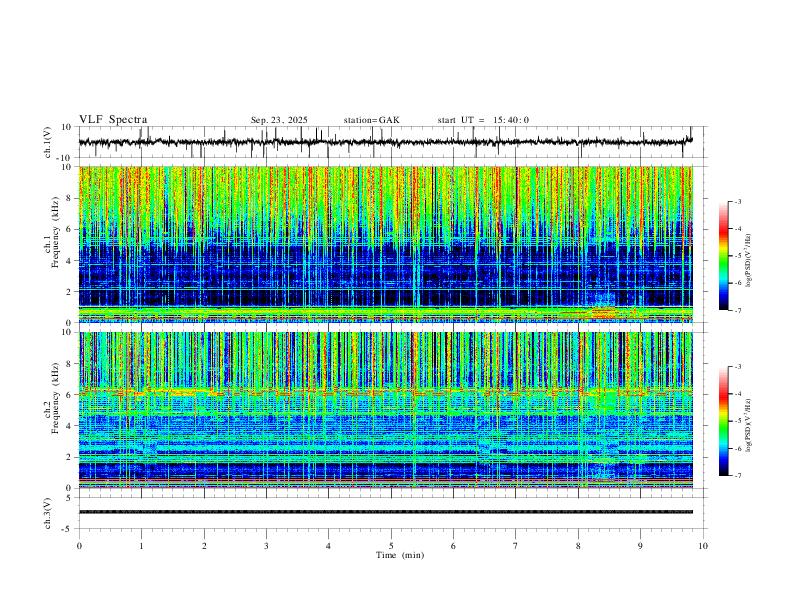Click time axis tick label "10"

point(703,546)
